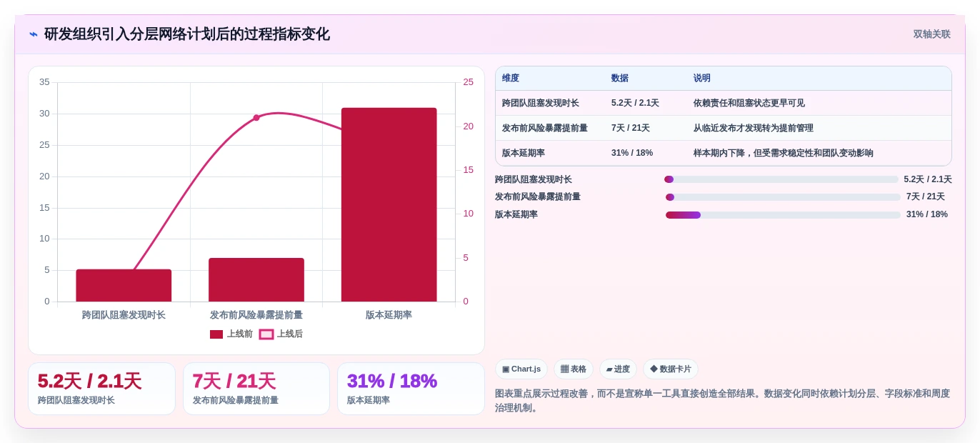Click table cell 跨团队阻塞发现时长
This screenshot has width=980, height=443.
pyautogui.click(x=541, y=103)
